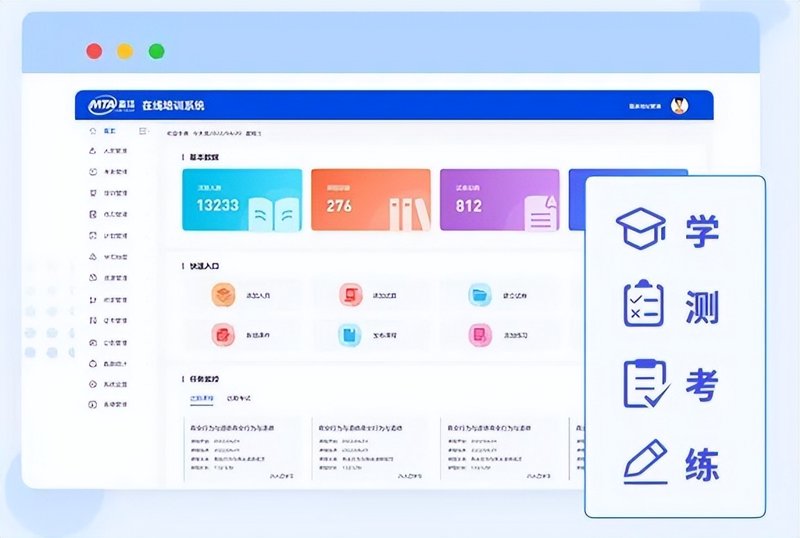Click the clipboard checkmark icon beside 考
The image size is (800, 538).
(x=646, y=383)
